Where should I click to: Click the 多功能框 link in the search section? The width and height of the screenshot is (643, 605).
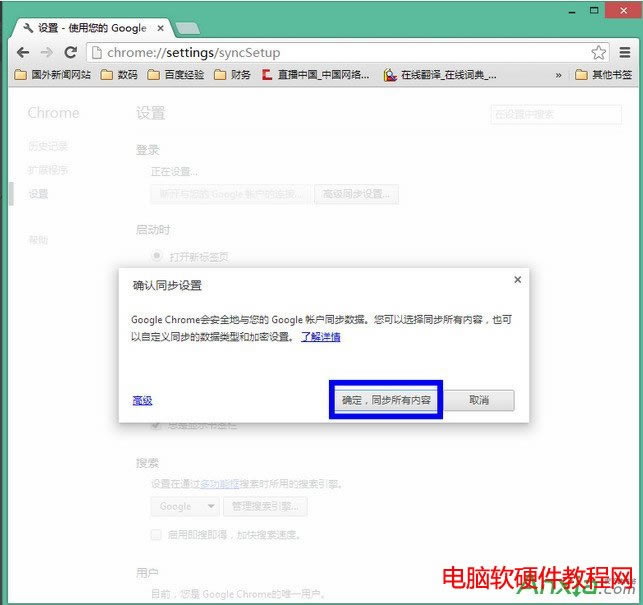(x=219, y=484)
